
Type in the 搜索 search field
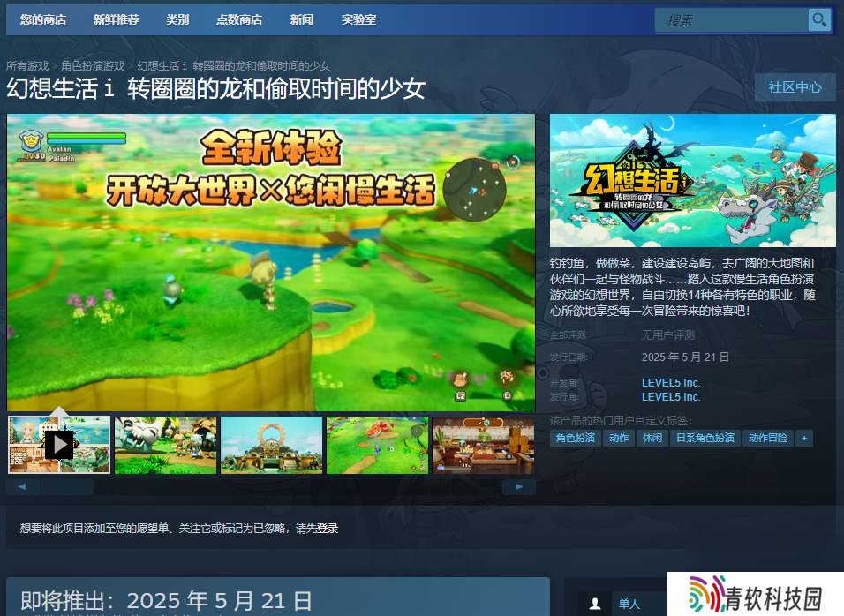point(731,19)
